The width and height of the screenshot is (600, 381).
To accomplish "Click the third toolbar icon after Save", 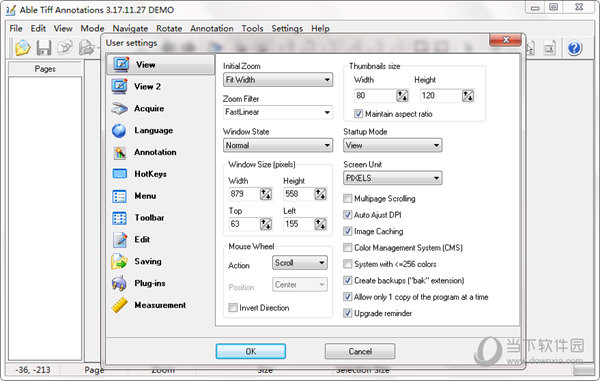I will click(65, 48).
